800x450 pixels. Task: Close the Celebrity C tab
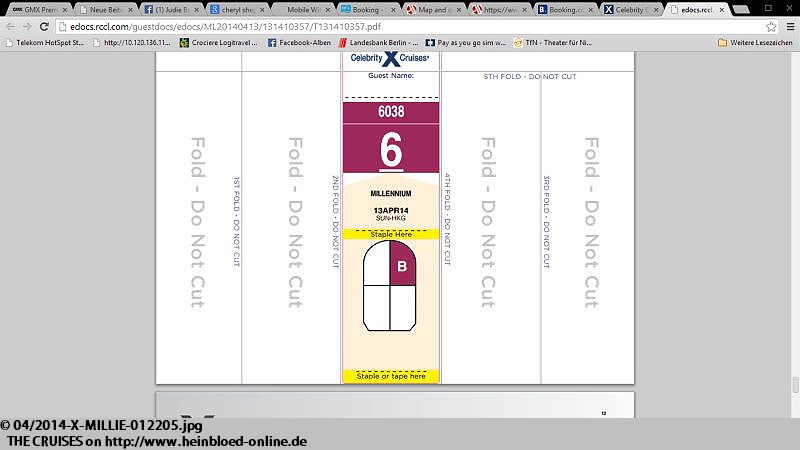point(656,10)
